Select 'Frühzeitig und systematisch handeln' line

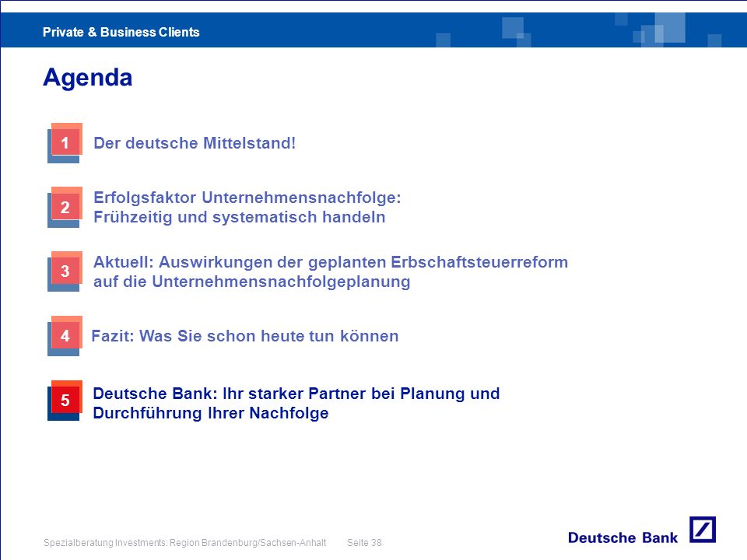tap(239, 217)
